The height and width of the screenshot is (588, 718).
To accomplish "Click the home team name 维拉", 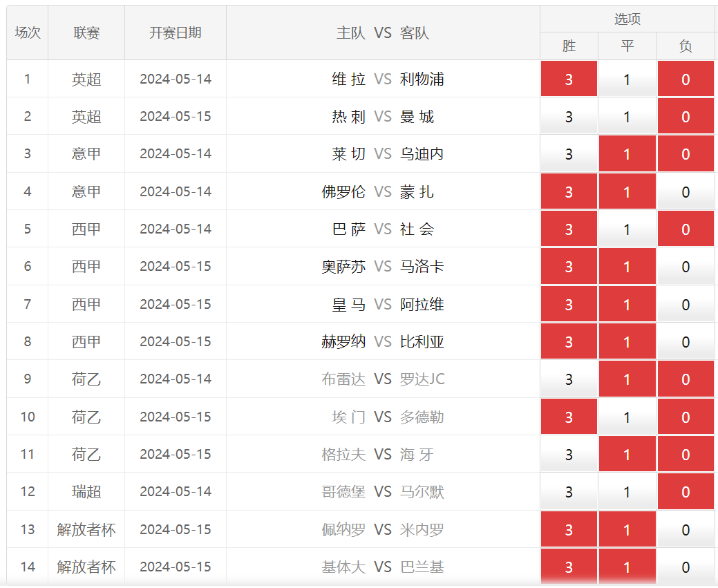I will tap(349, 79).
